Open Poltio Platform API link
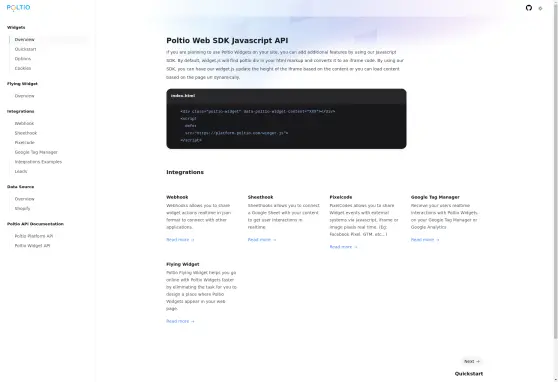 [x=34, y=236]
